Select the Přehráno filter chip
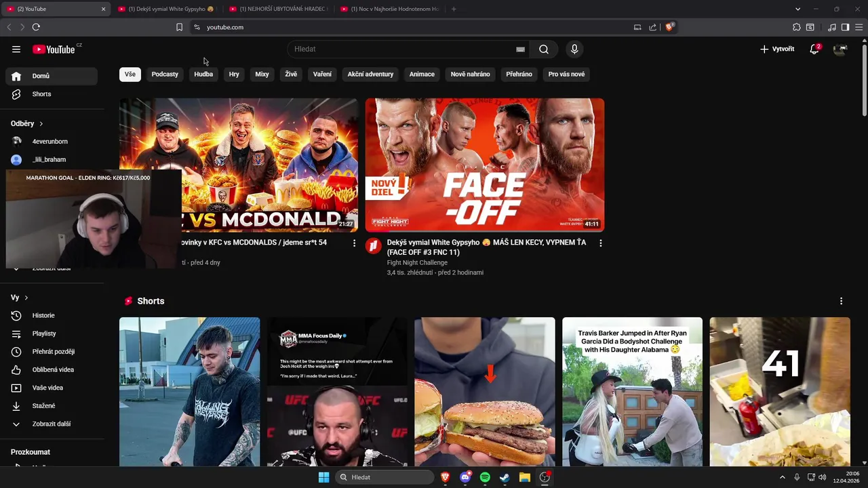This screenshot has height=488, width=868. click(x=519, y=74)
